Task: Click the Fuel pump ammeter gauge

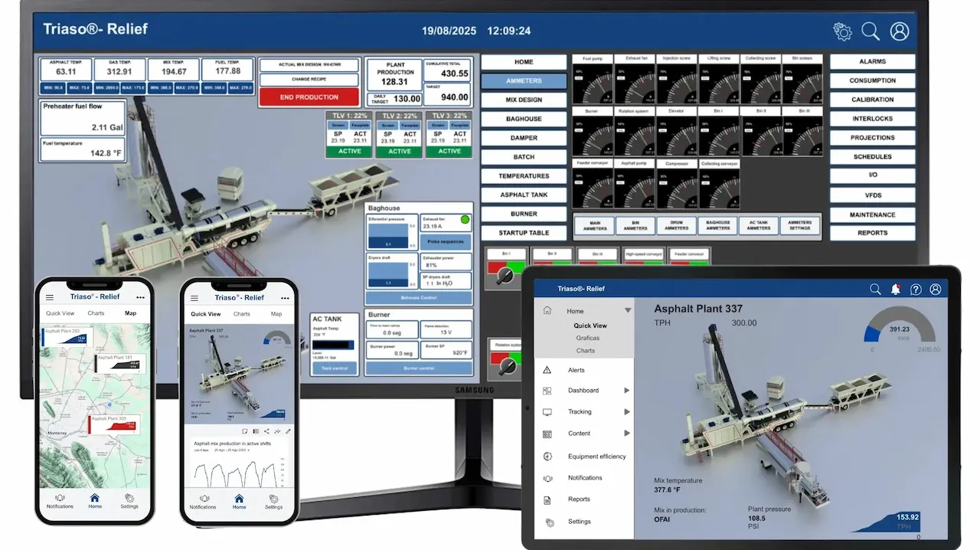Action: (593, 83)
